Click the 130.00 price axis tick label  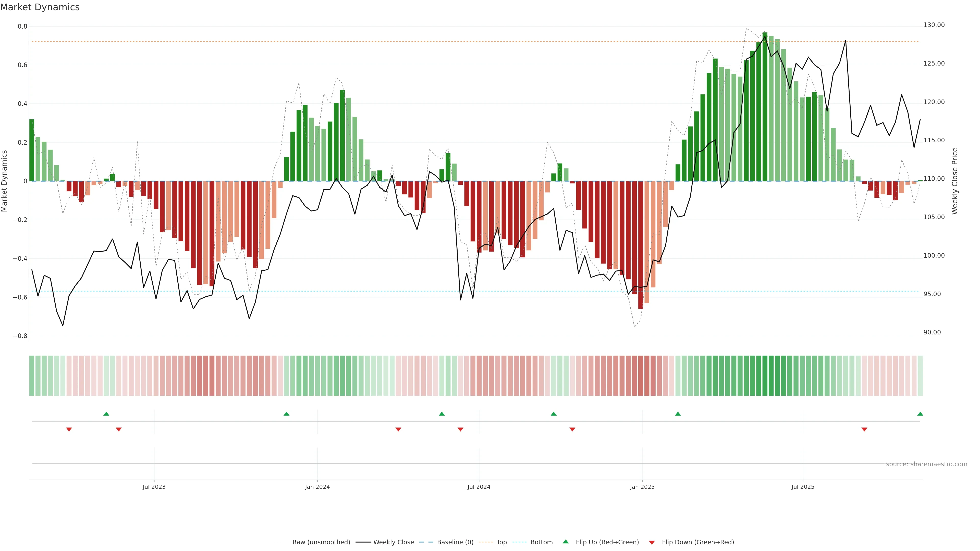(x=934, y=25)
